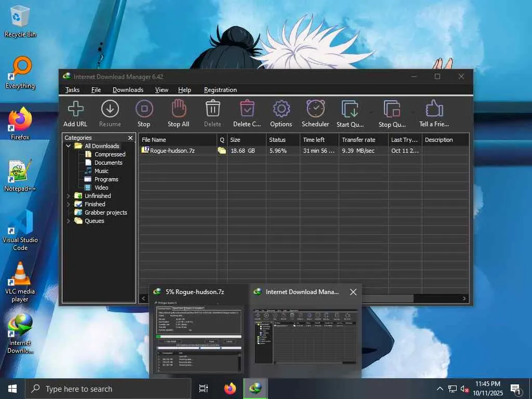Open the Scheduler clock icon
Image resolution: width=532 pixels, height=399 pixels.
click(315, 109)
